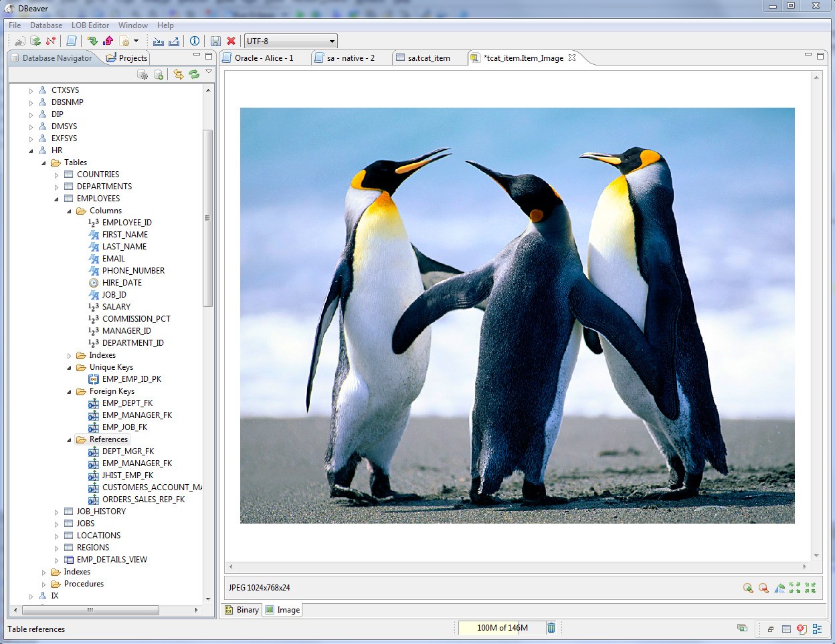Refresh the Database Navigator tree

(194, 74)
